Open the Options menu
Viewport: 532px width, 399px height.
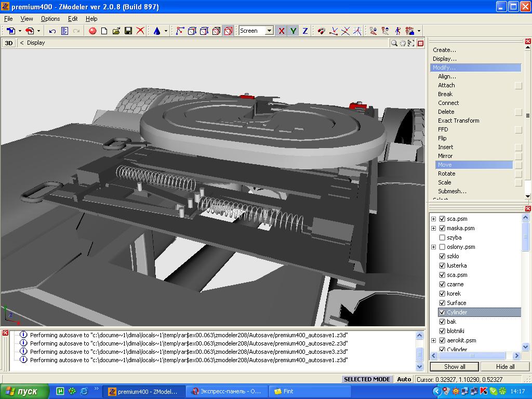click(x=50, y=19)
